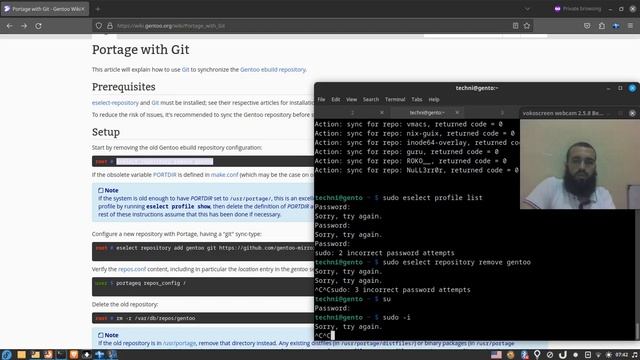Open the yellow file manager taskbar icon
Image resolution: width=640 pixels, height=360 pixels.
click(x=21, y=355)
